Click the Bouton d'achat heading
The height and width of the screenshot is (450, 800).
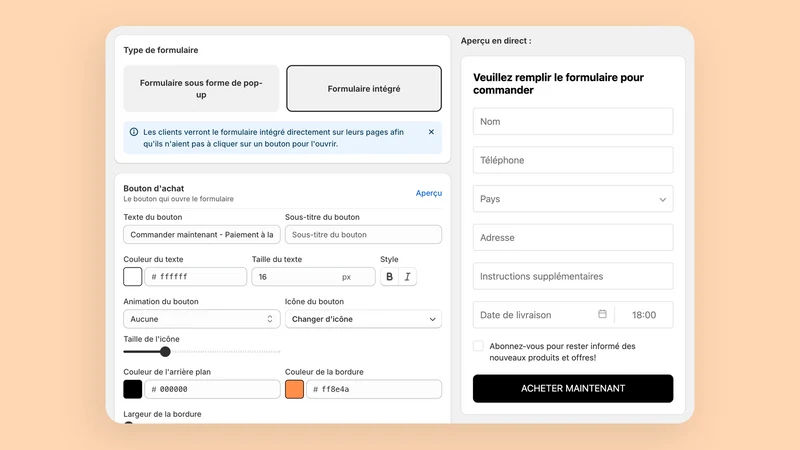(154, 188)
